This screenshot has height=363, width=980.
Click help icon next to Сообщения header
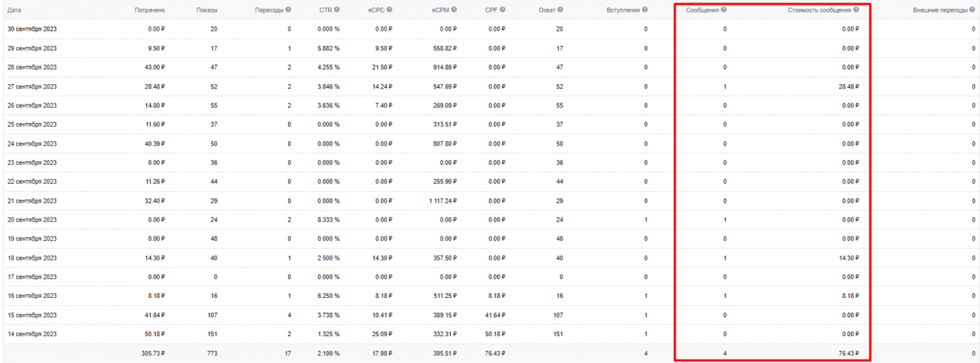[723, 10]
